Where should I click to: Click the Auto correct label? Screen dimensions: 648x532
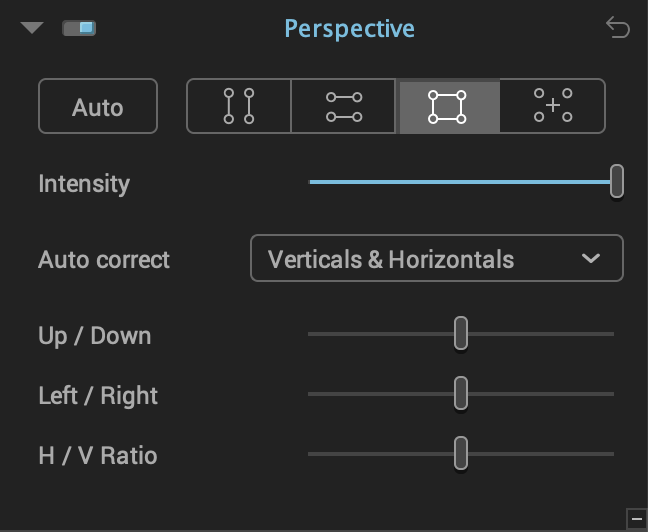[x=104, y=260]
